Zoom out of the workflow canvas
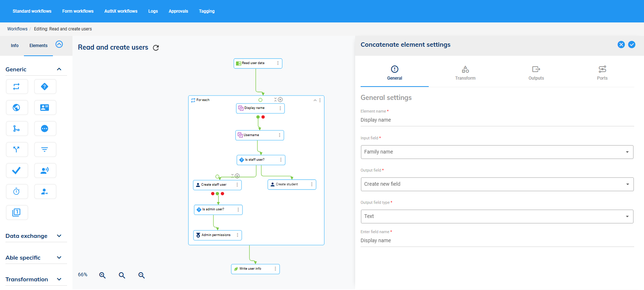 point(142,276)
